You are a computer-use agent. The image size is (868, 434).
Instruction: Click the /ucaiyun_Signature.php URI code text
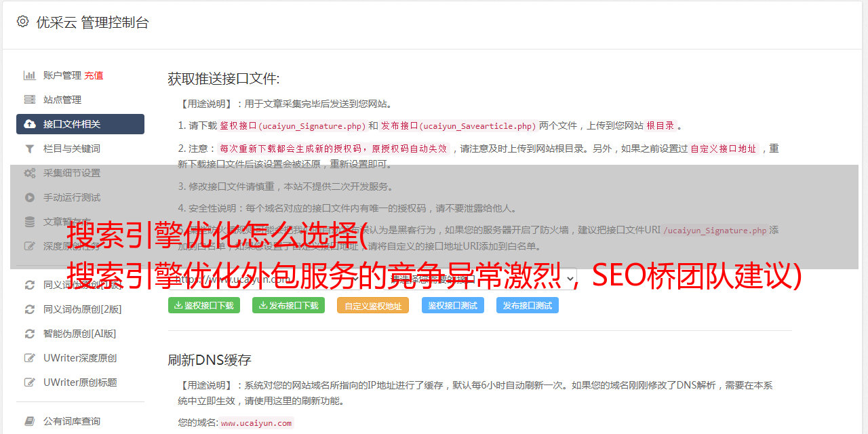point(715,231)
